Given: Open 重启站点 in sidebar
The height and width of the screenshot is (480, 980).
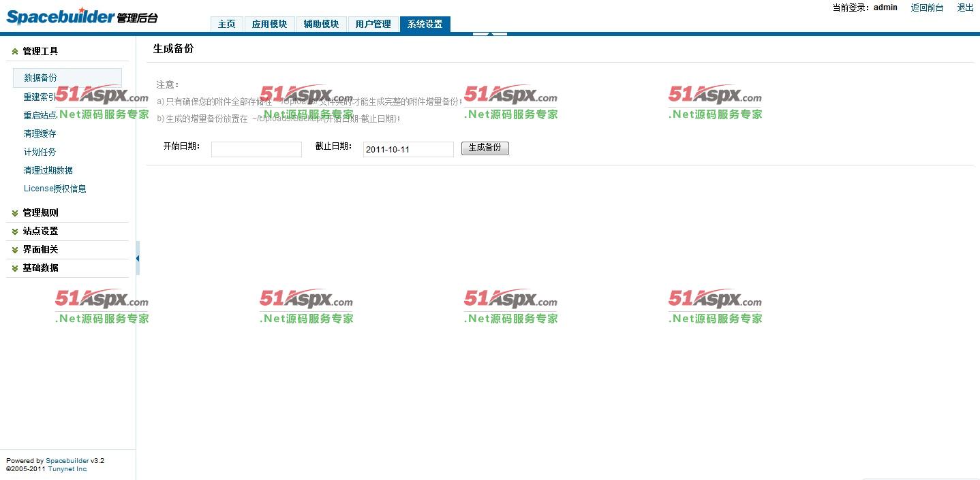Looking at the screenshot, I should coord(40,115).
